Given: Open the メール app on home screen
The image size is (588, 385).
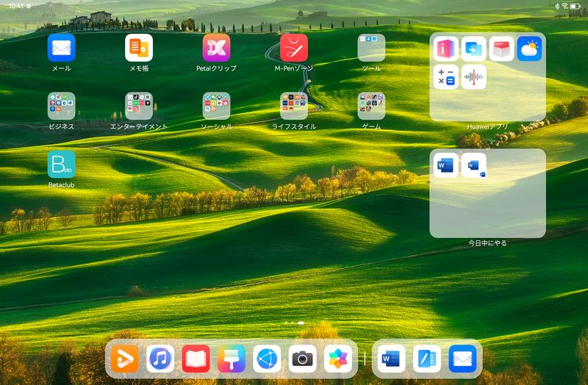Looking at the screenshot, I should point(62,48).
